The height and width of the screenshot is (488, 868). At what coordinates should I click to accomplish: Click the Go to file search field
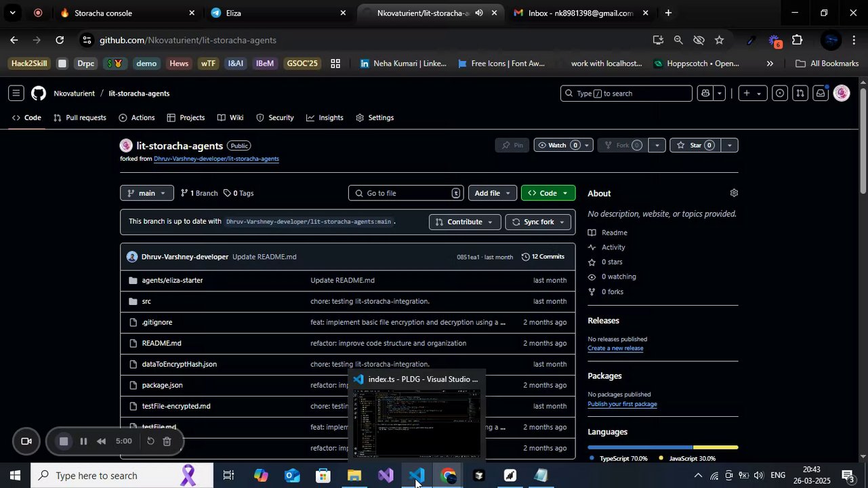(x=407, y=193)
